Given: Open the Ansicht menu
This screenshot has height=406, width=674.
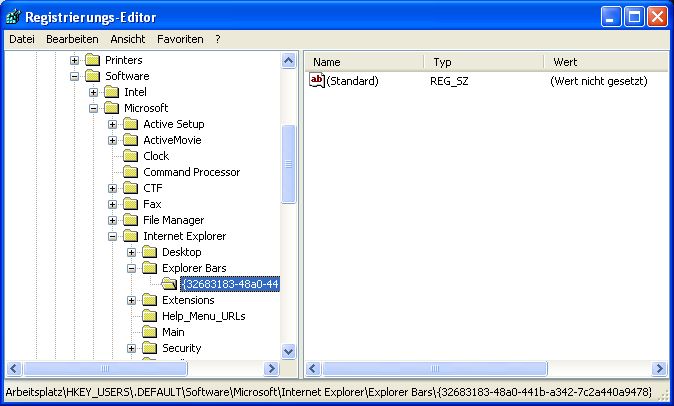Looking at the screenshot, I should (x=128, y=39).
